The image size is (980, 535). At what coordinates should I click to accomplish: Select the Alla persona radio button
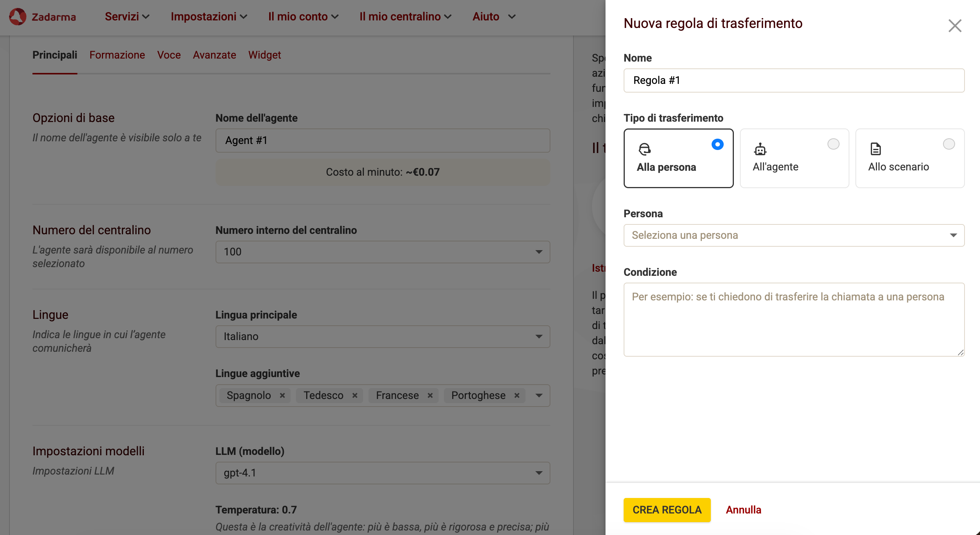717,144
